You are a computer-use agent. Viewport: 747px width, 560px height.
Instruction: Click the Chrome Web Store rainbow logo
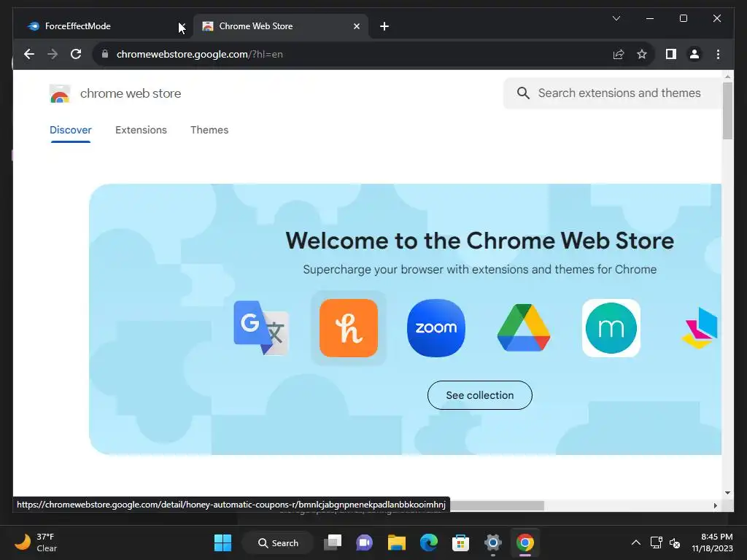pos(60,93)
